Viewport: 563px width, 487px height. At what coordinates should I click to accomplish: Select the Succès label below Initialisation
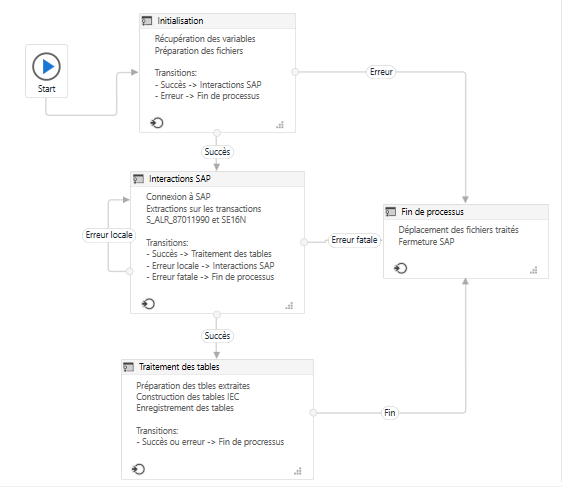217,152
